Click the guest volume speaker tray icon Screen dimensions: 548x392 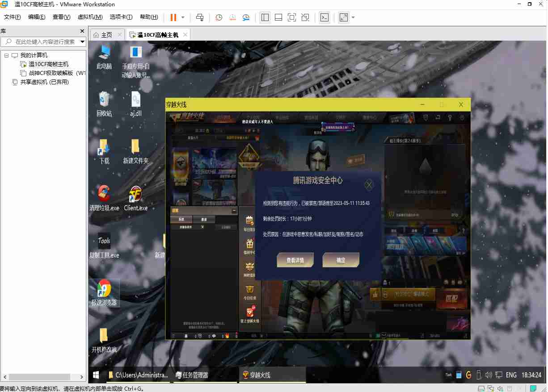click(x=488, y=375)
